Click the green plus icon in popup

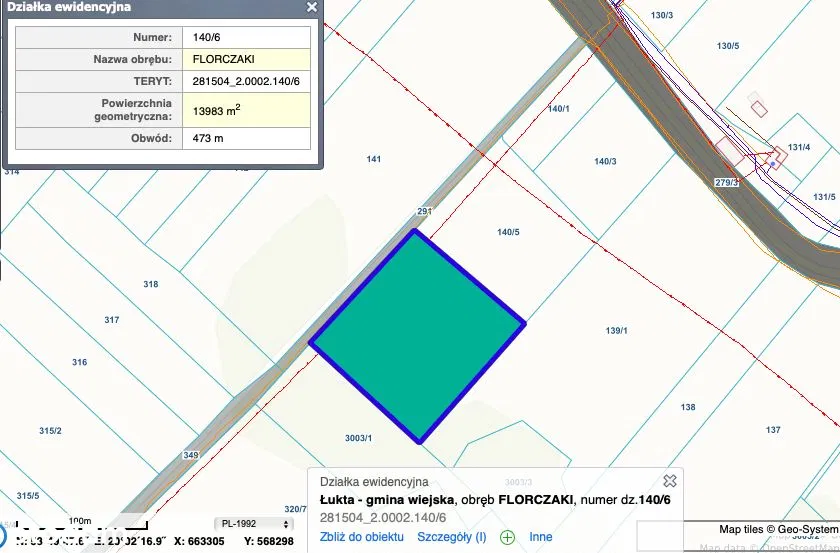coord(507,537)
